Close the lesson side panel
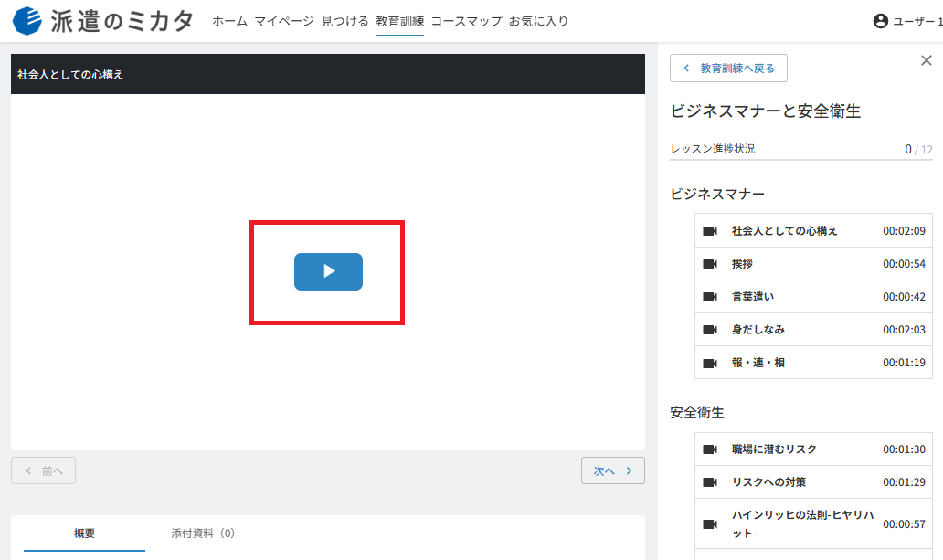This screenshot has width=943, height=560. [927, 60]
